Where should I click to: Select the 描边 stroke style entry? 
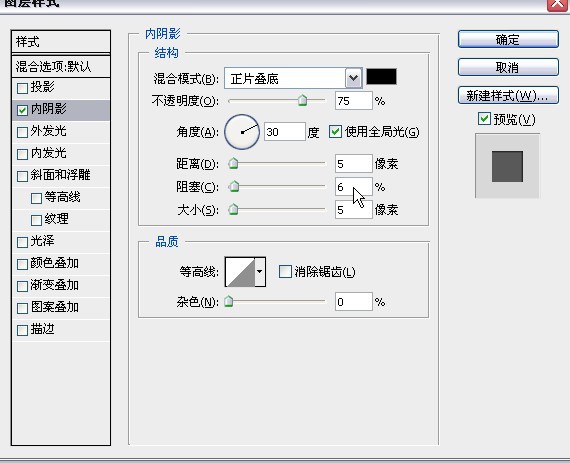[x=61, y=330]
